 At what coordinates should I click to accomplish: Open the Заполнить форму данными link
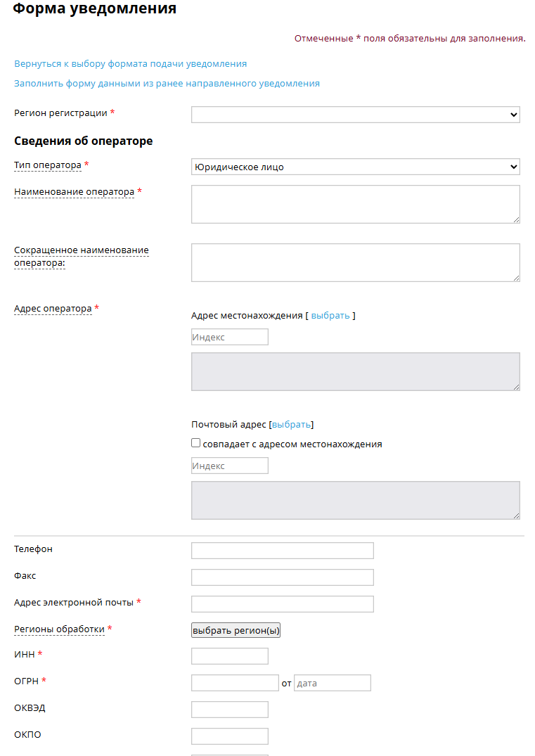coord(167,84)
